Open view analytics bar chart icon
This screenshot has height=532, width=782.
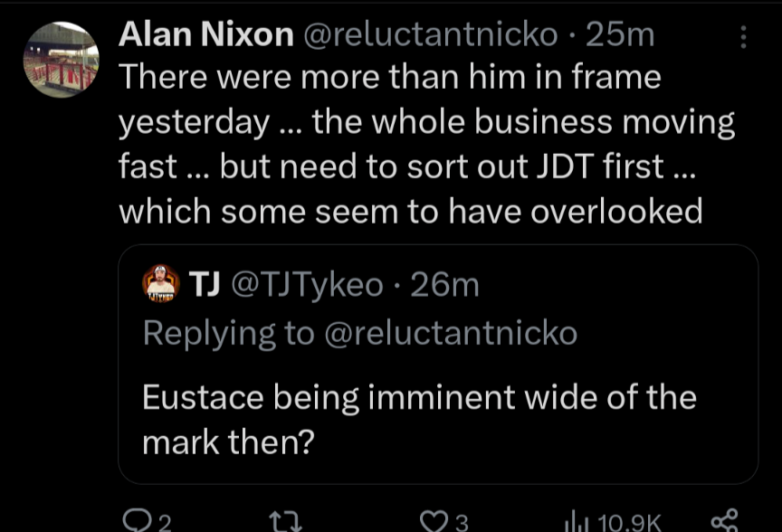[576, 520]
